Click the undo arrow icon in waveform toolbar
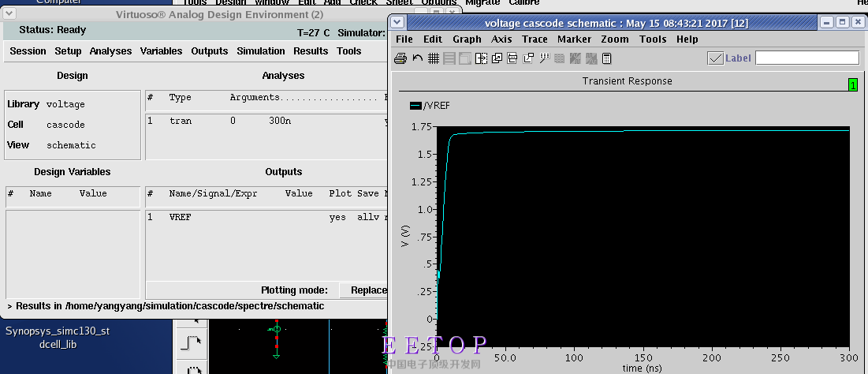Screen dimensions: 868x374 (418, 58)
